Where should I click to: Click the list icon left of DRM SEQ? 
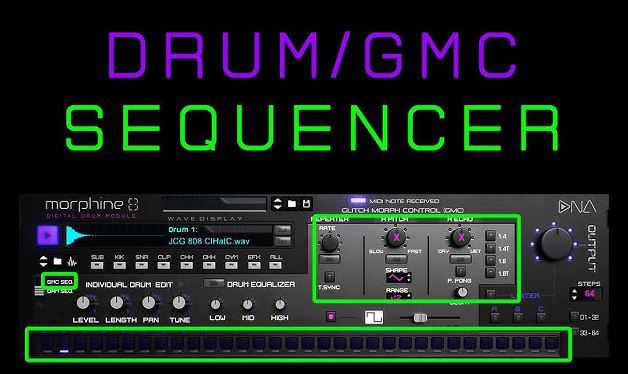39,291
